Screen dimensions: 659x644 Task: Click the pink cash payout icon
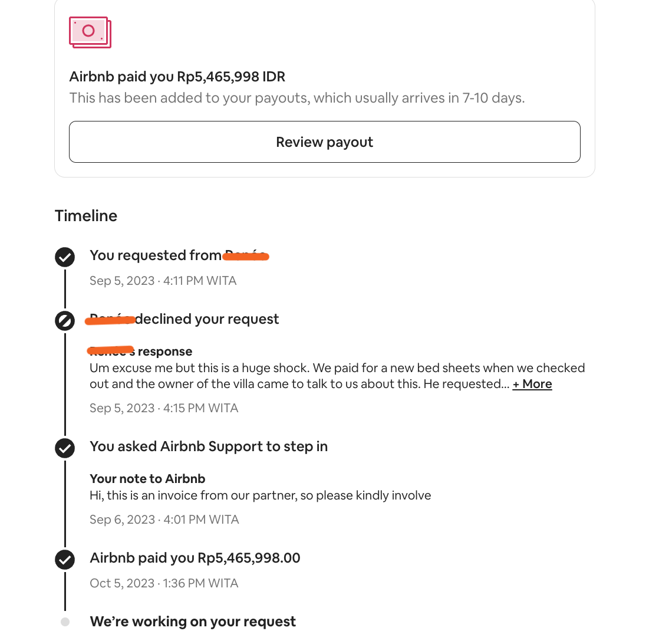click(89, 32)
